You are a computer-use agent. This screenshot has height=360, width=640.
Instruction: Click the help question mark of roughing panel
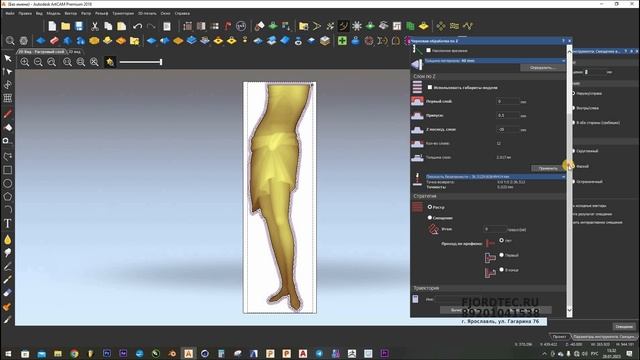pyautogui.click(x=563, y=41)
